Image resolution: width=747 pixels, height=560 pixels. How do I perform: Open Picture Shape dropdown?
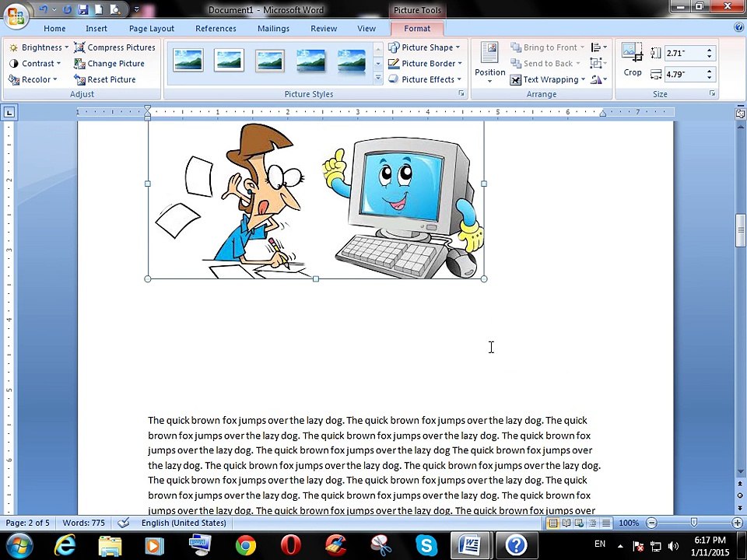[x=424, y=47]
